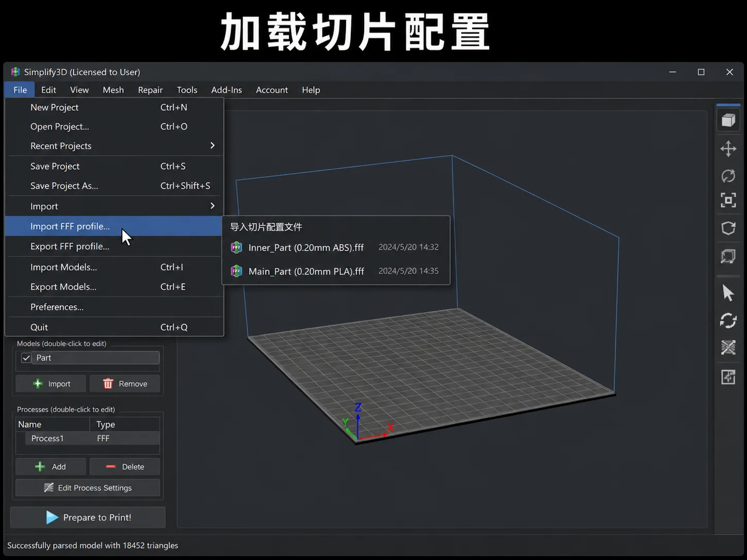Expand the Import submenu arrow
Viewport: 747px width, 560px height.
[x=213, y=206]
